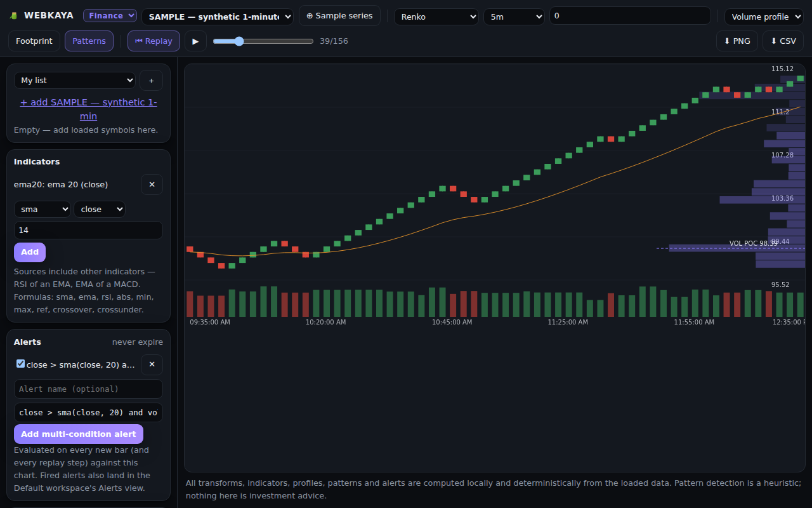The image size is (812, 508).
Task: Open the close source dropdown
Action: tap(100, 210)
